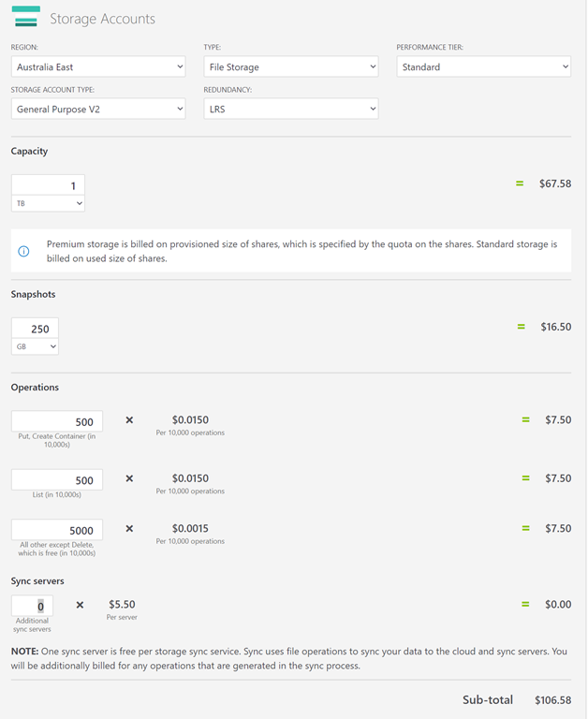Open the Snapshots unit dropdown showing GB
This screenshot has height=719, width=588.
point(35,346)
